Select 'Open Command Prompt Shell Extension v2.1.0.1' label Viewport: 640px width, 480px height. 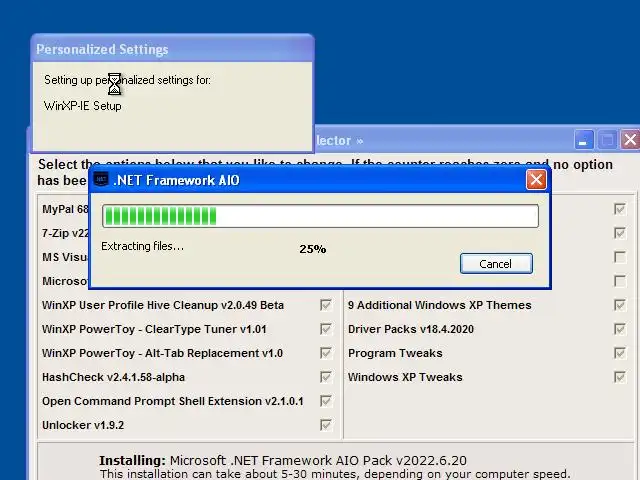point(172,402)
